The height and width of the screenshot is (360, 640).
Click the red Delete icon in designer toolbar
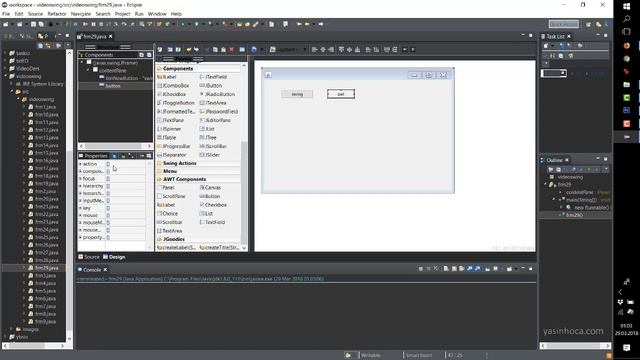231,49
